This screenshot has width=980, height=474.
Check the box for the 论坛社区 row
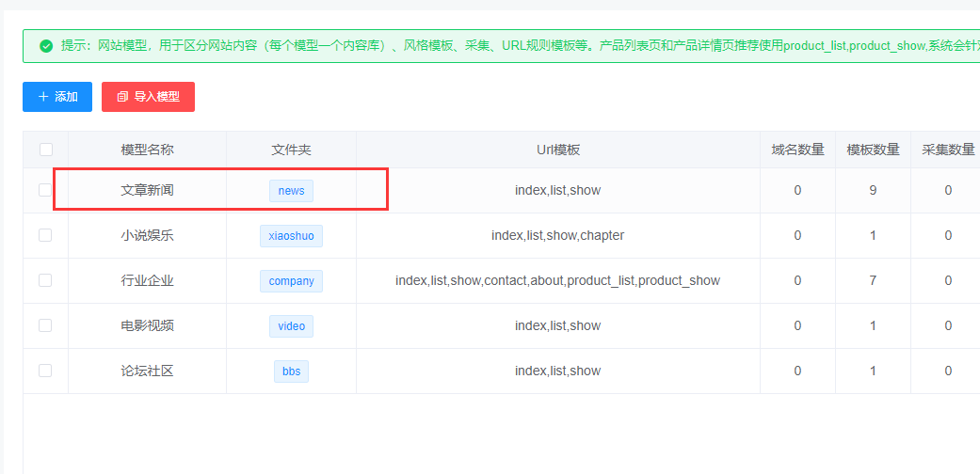point(45,371)
